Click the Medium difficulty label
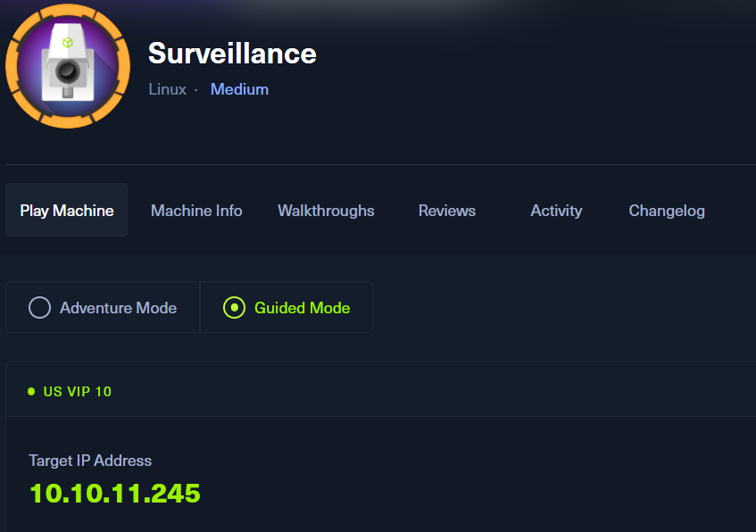 click(x=239, y=89)
